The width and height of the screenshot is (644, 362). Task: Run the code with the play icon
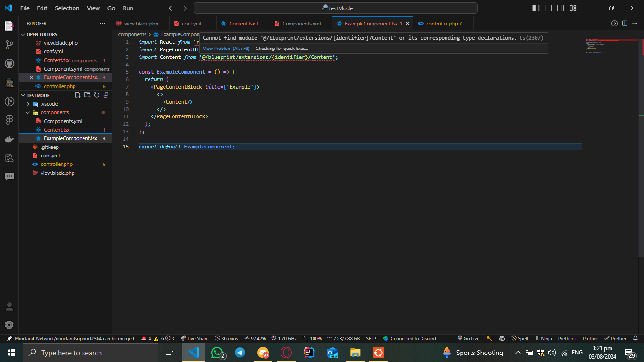pyautogui.click(x=614, y=23)
